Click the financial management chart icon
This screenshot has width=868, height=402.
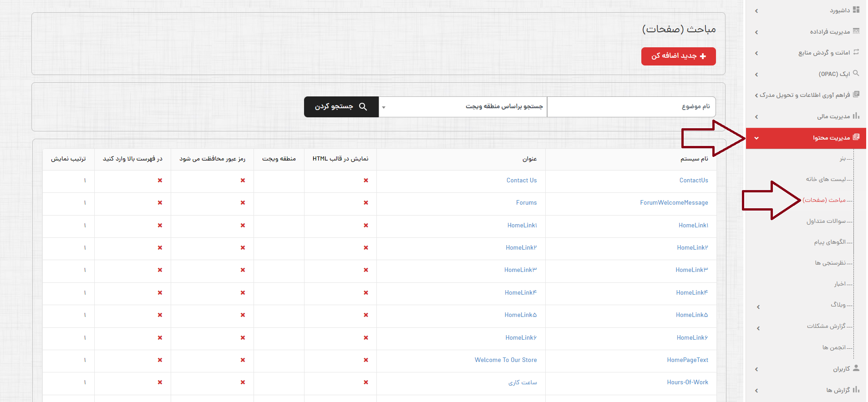856,116
